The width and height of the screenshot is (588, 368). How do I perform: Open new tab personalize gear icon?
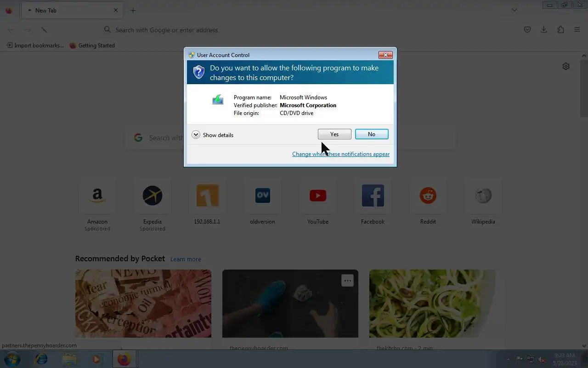coord(566,66)
